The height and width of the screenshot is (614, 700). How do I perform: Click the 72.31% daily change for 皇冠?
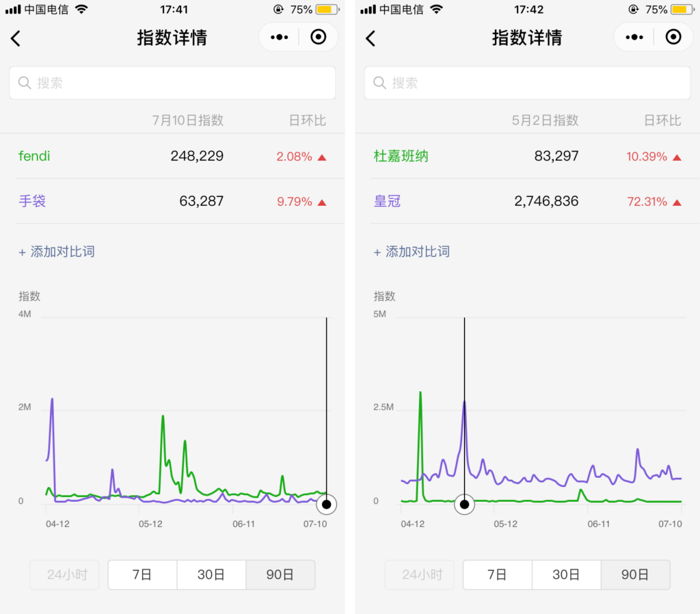[647, 202]
